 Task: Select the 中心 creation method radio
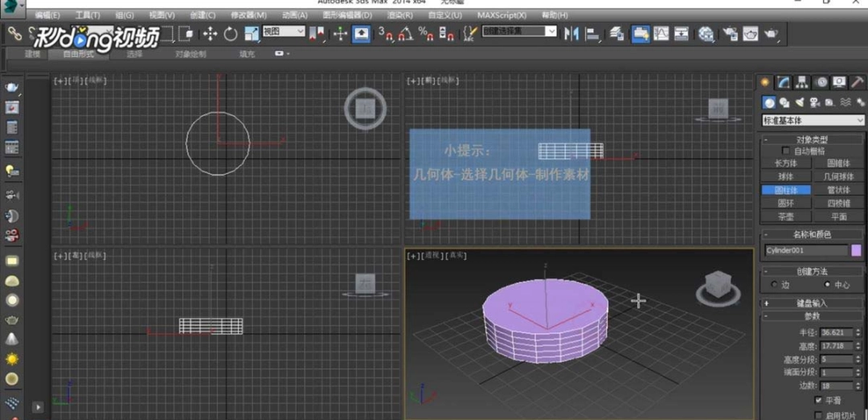pyautogui.click(x=827, y=284)
